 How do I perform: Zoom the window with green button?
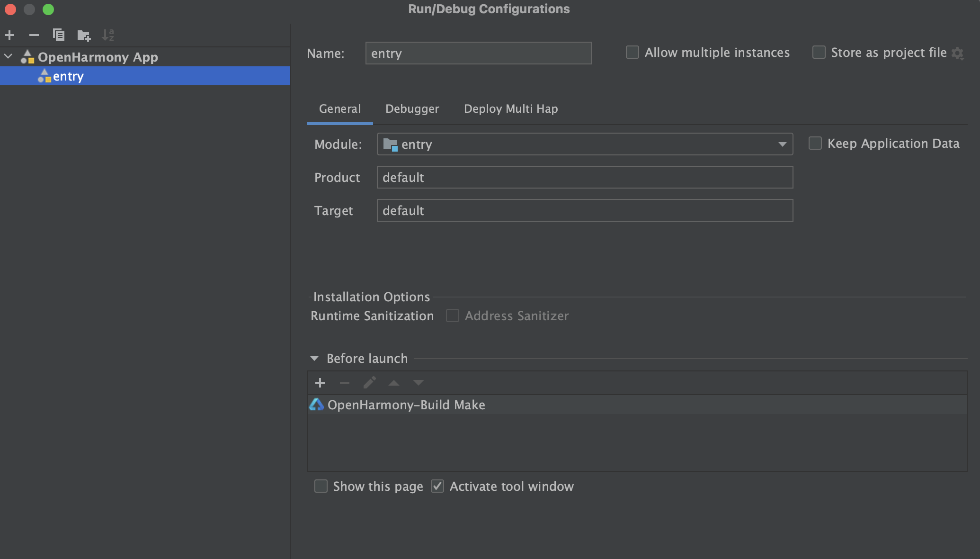48,9
